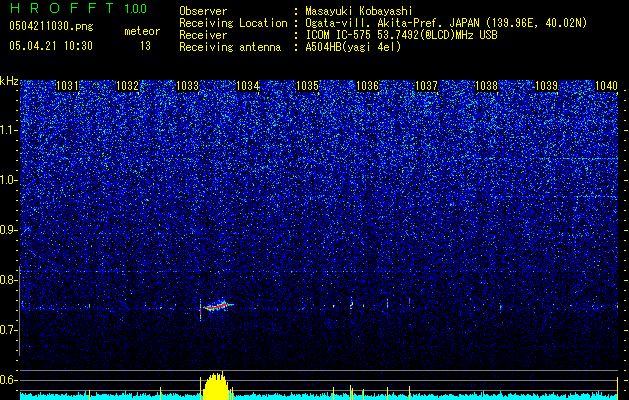Click the 1035 time marker
Image resolution: width=629 pixels, height=400 pixels.
pos(307,86)
